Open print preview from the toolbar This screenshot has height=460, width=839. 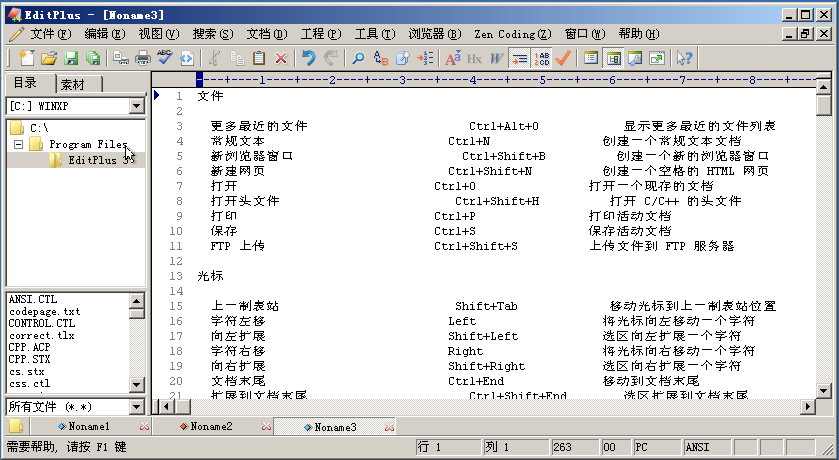[121, 58]
